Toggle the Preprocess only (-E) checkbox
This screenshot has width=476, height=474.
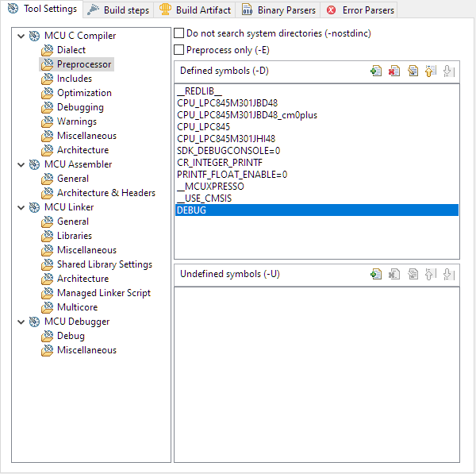(x=179, y=50)
